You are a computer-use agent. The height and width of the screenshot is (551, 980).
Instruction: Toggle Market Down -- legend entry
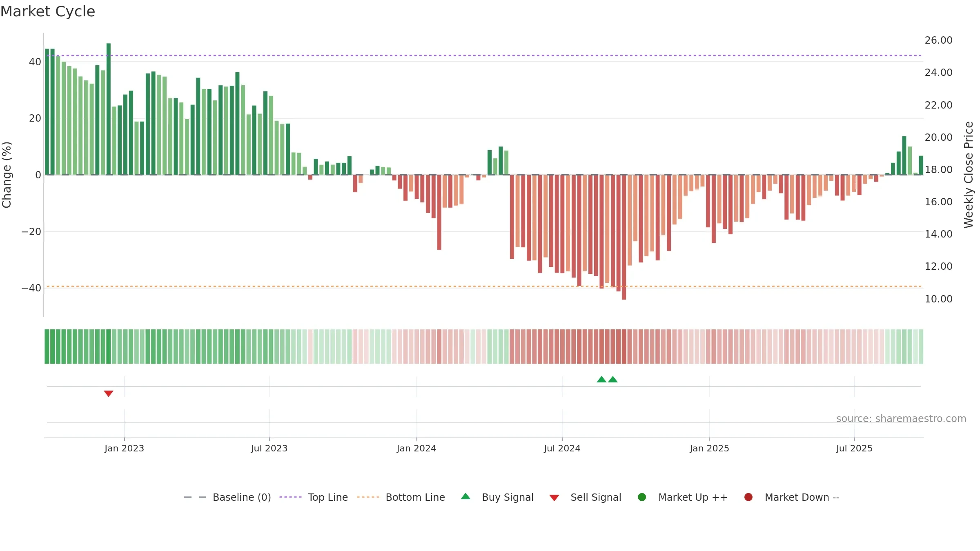tap(792, 497)
